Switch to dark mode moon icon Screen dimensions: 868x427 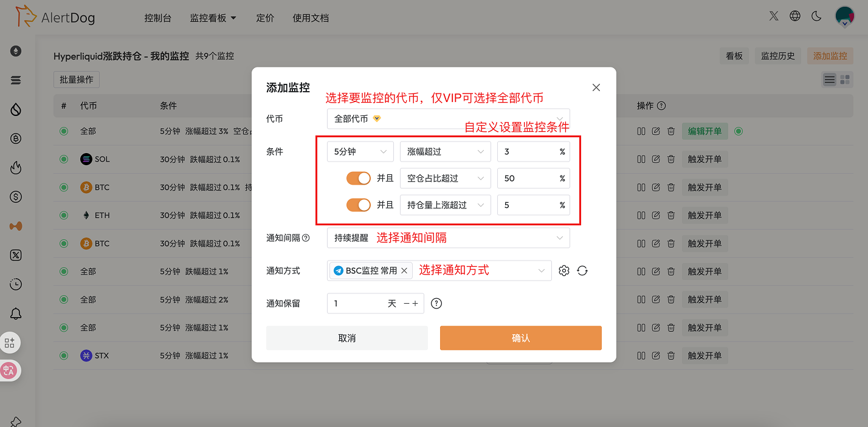[816, 16]
